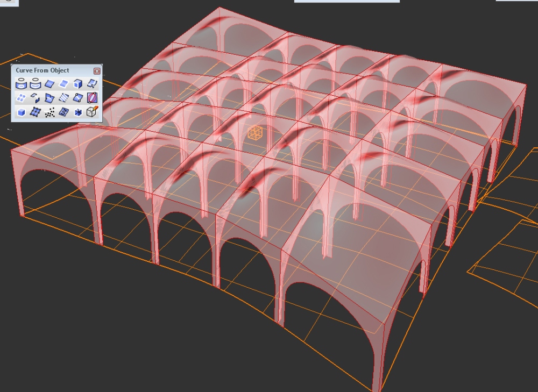
Task: Click the icon with curved arrow between surfaces
Action: pos(36,98)
